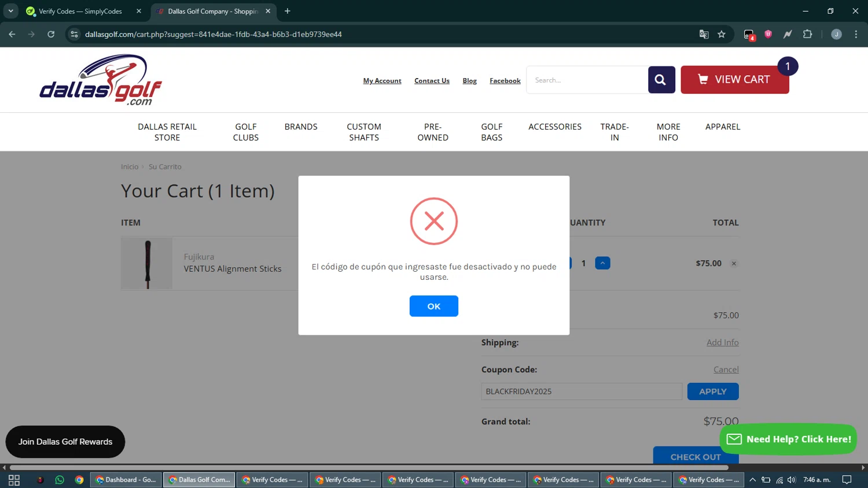Open the site information icon in address bar
The height and width of the screenshot is (488, 868).
74,34
